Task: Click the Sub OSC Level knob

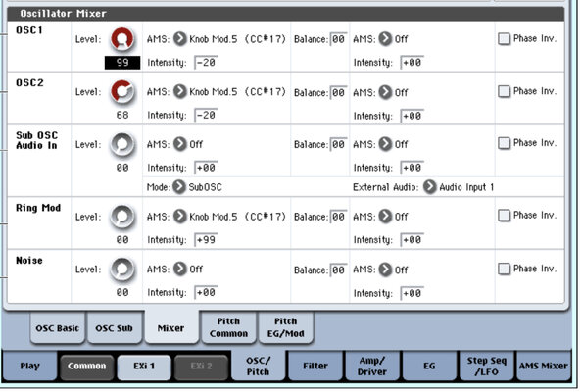Action: click(x=122, y=144)
